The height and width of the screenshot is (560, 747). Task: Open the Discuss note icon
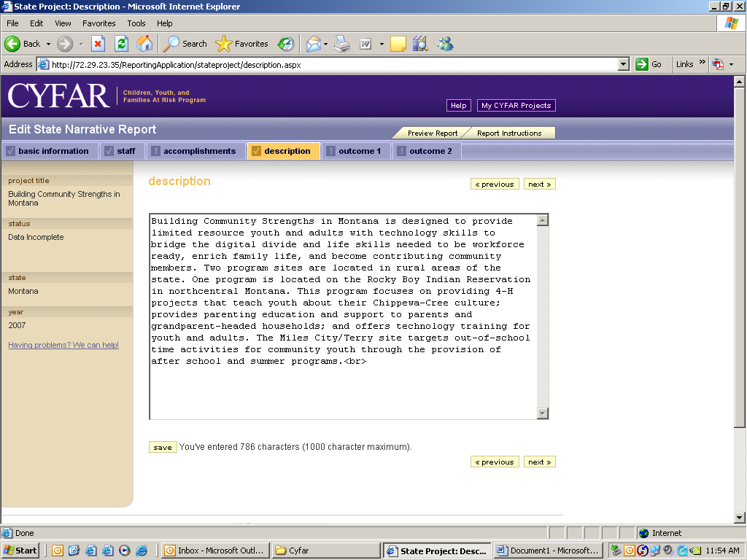(x=398, y=44)
